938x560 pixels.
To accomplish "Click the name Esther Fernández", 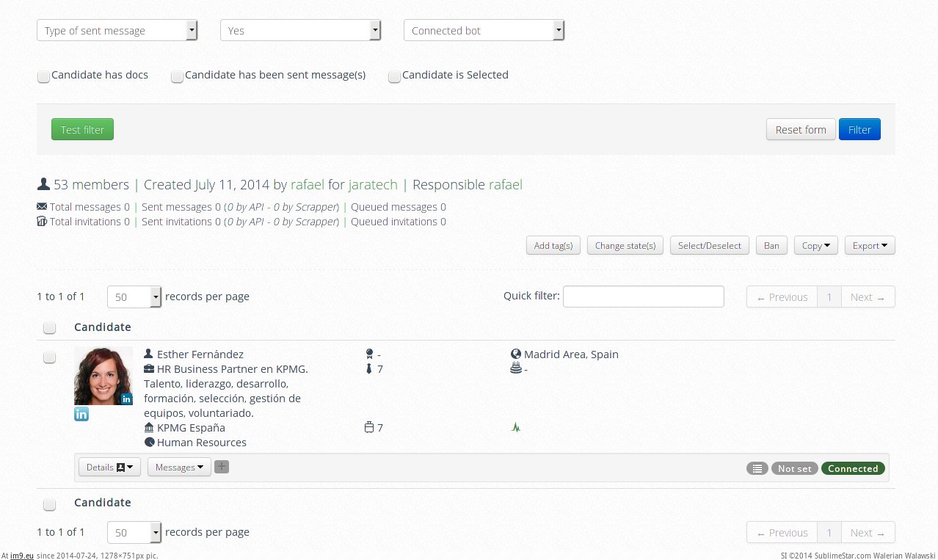I will pyautogui.click(x=200, y=354).
